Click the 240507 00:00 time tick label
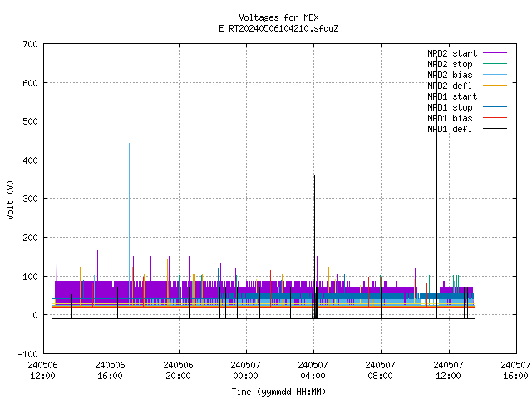Image resolution: width=532 pixels, height=399 pixels. pos(245,371)
